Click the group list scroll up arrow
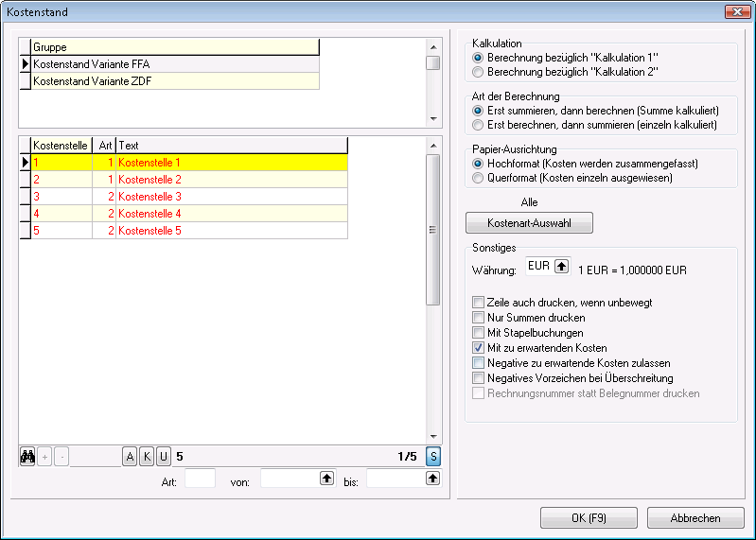Viewport: 756px width, 540px height. tap(433, 46)
